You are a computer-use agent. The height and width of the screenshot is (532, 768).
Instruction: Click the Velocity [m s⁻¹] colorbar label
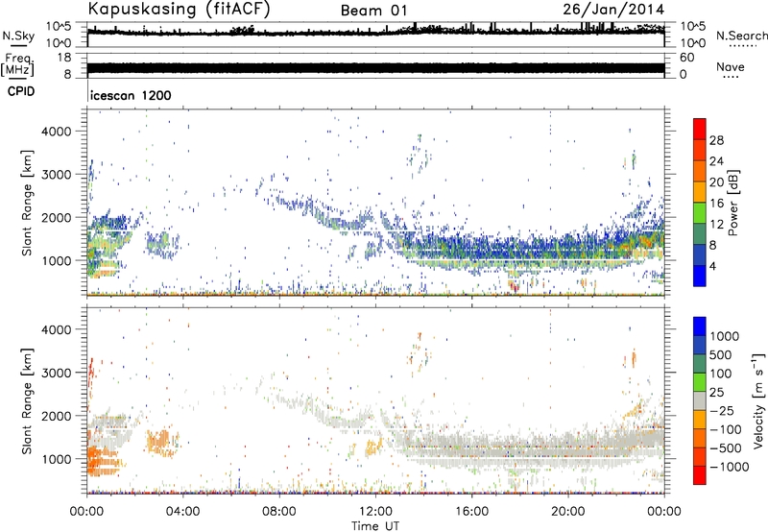click(758, 400)
